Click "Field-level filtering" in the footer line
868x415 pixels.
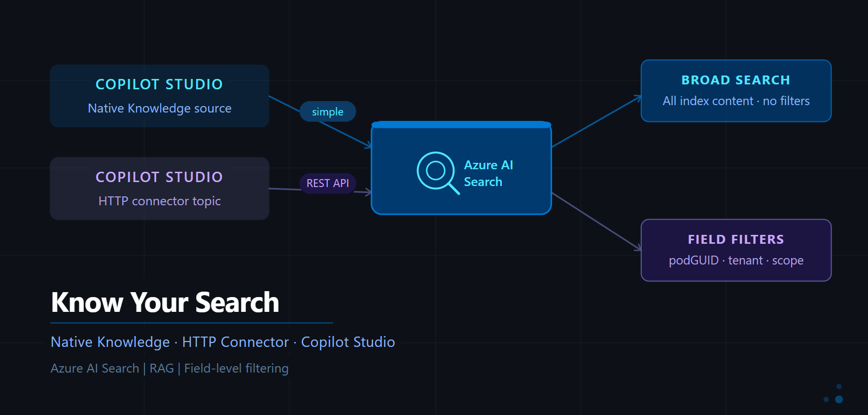pyautogui.click(x=236, y=369)
